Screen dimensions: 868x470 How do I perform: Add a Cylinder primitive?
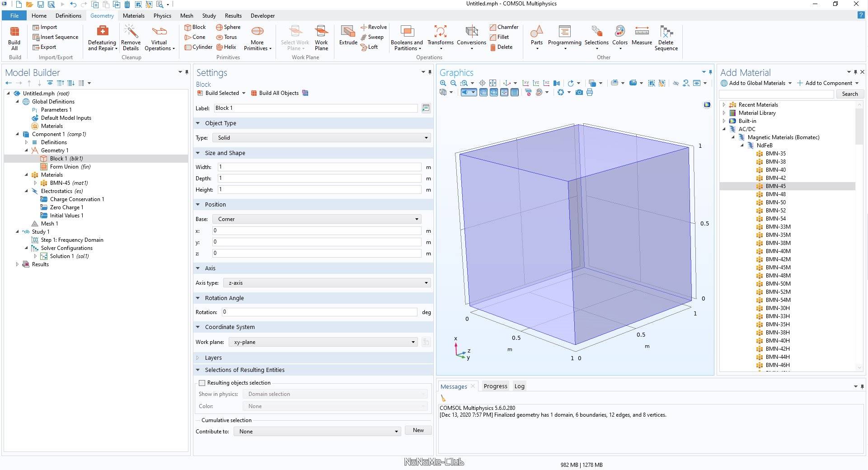point(198,47)
